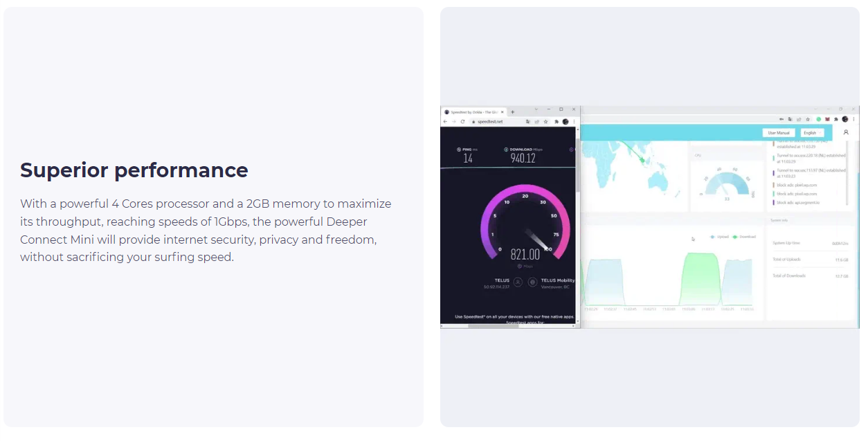
Task: Click the Speedtest page horizontal scrollbar
Action: [x=492, y=325]
